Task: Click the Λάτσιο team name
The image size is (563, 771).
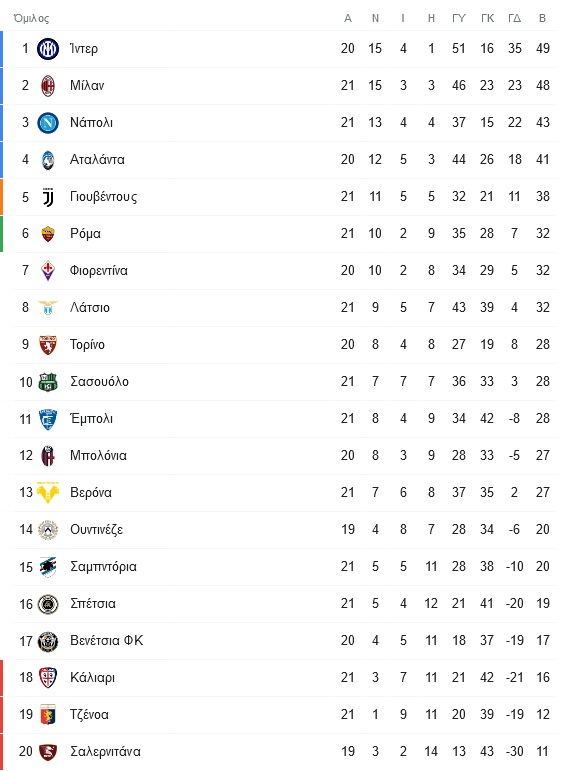Action: tap(90, 307)
